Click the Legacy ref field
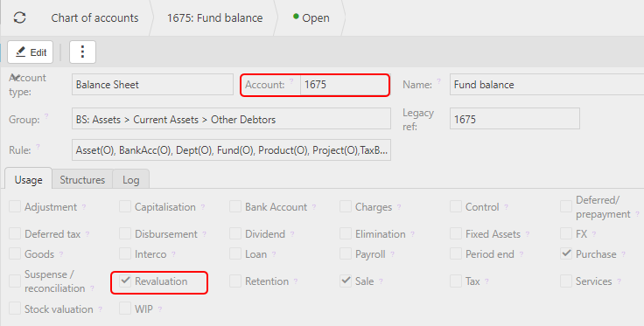Viewport: 644px width, 326px height. pyautogui.click(x=514, y=120)
